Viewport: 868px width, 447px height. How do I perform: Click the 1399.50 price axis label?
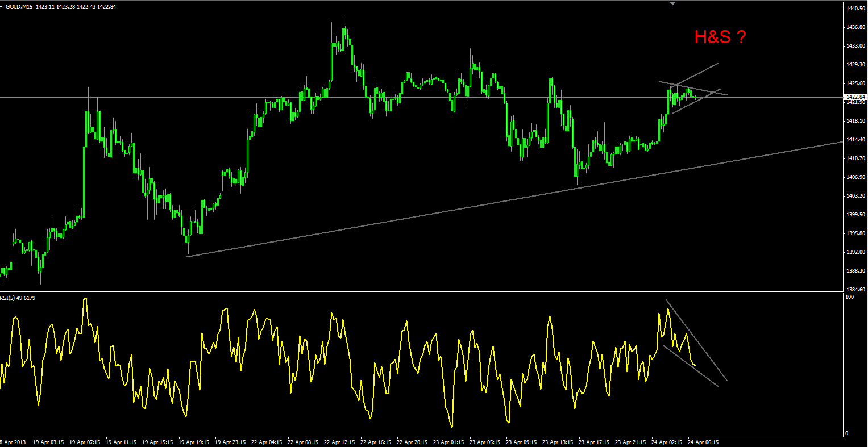coord(855,215)
